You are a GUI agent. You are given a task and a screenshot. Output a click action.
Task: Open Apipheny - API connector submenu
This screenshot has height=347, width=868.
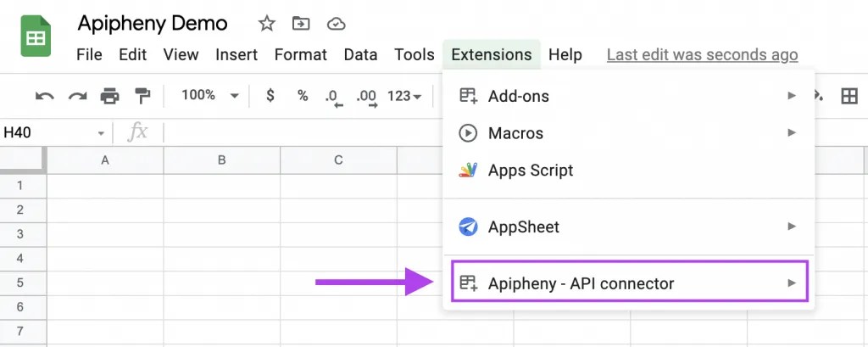point(630,282)
